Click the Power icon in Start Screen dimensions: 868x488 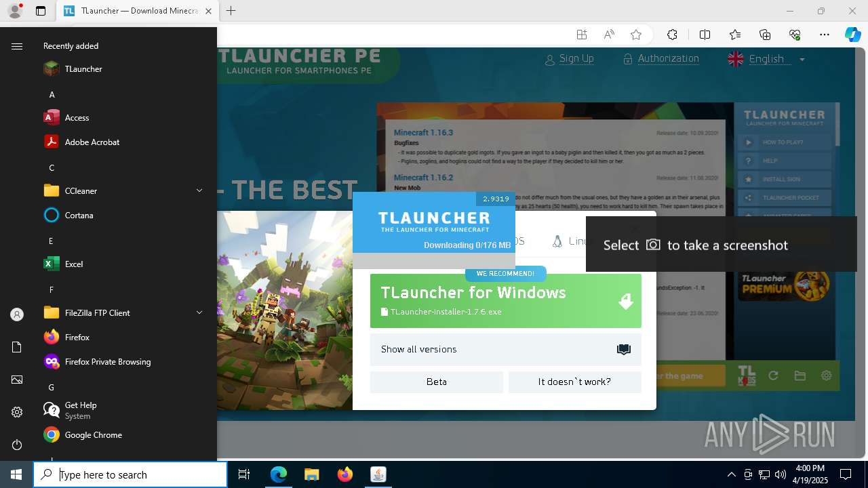click(17, 445)
